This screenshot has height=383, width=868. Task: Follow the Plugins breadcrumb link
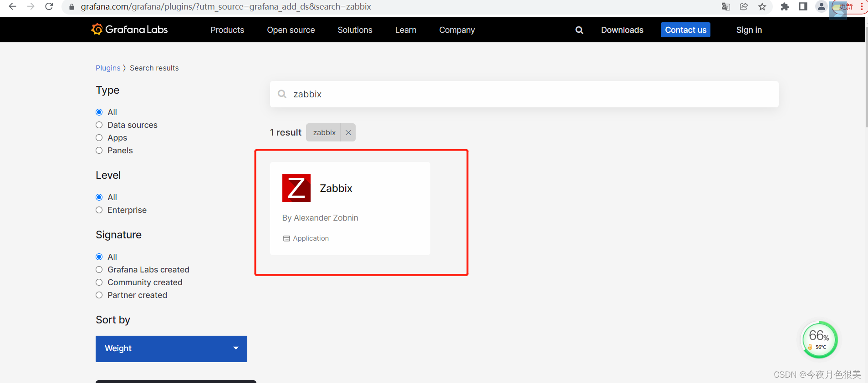coord(108,68)
